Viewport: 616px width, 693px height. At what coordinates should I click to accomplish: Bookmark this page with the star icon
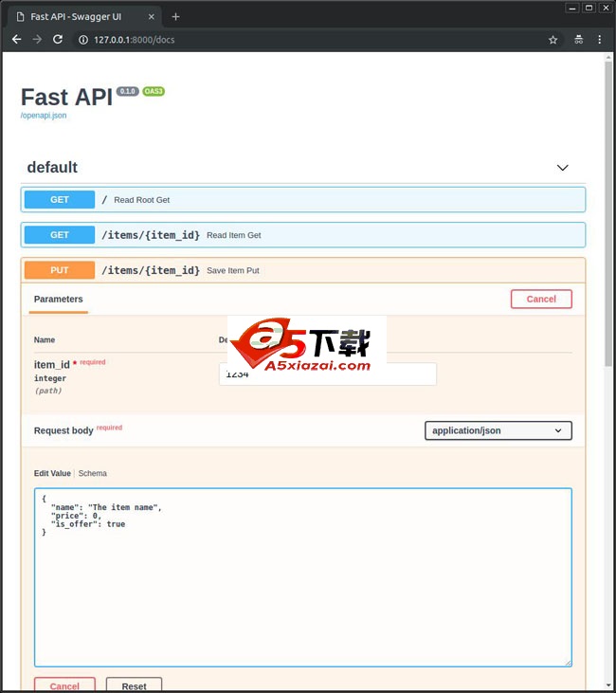(x=553, y=40)
